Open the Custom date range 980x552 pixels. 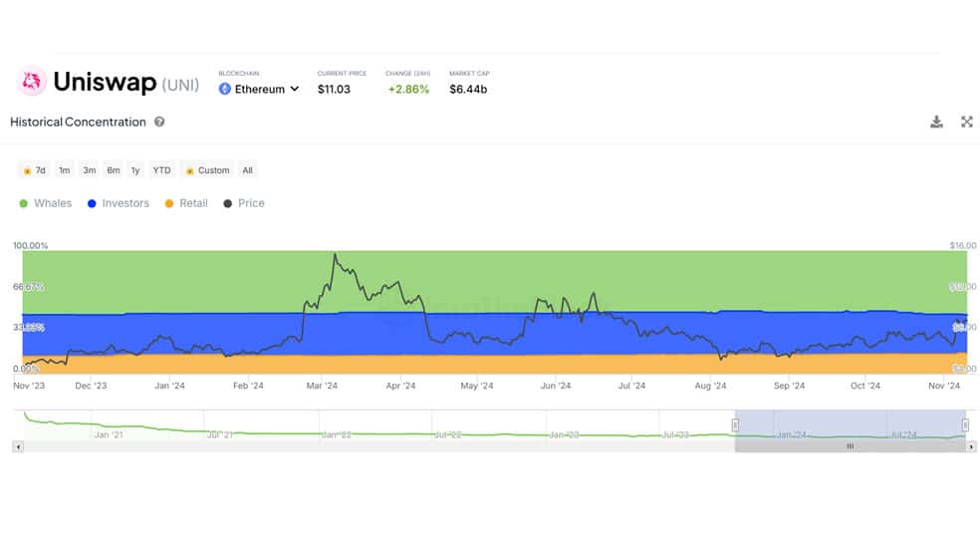click(207, 170)
